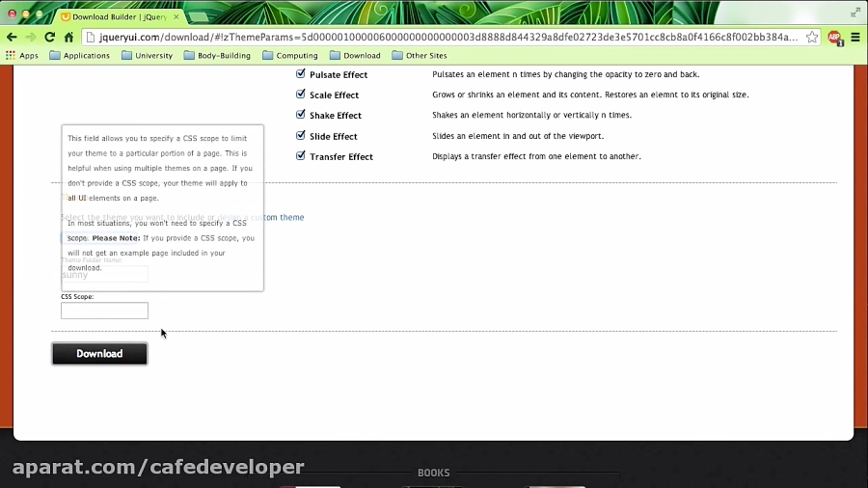Screen dimensions: 868x488
Task: Click the Scale Effect description text
Action: click(590, 95)
